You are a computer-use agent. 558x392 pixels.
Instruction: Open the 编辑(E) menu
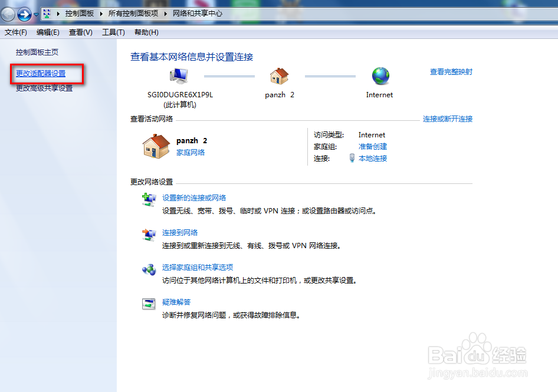point(48,32)
